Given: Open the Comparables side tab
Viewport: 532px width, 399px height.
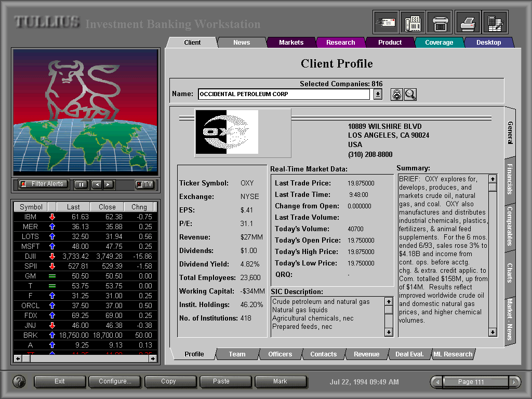Looking at the screenshot, I should [510, 227].
